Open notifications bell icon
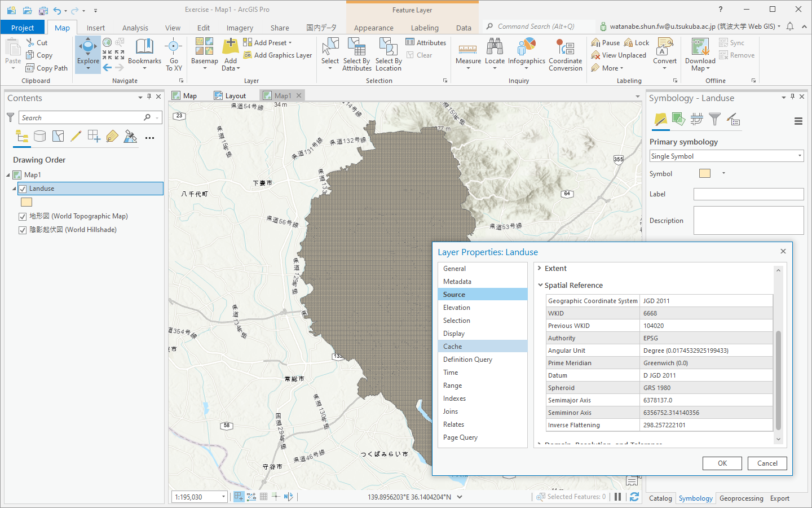Screen dimensions: 812x508 (x=790, y=27)
